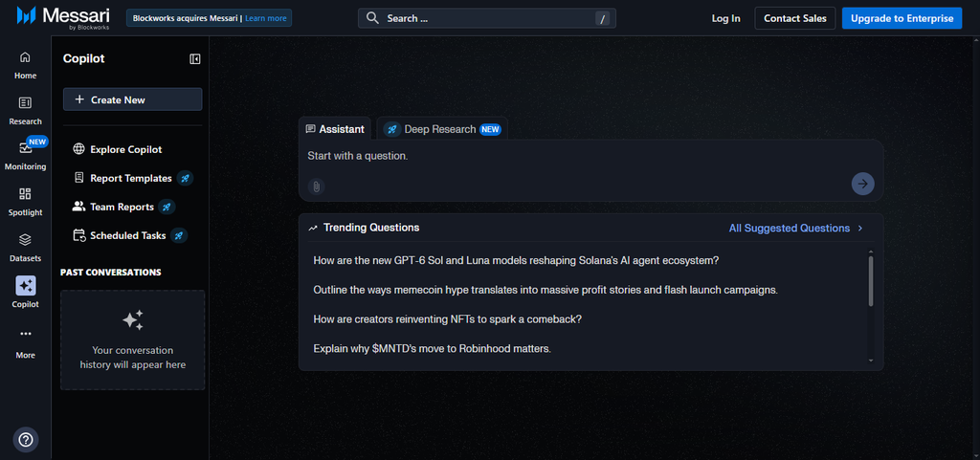Click the PAST CONVERSATIONS heading
This screenshot has width=980, height=460.
tap(111, 273)
